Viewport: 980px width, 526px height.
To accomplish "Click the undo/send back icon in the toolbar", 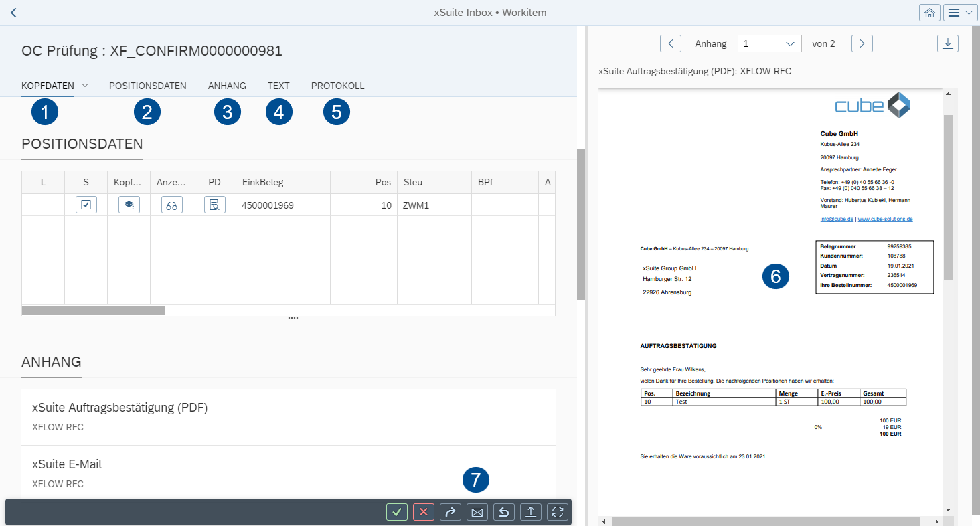I will tap(504, 512).
